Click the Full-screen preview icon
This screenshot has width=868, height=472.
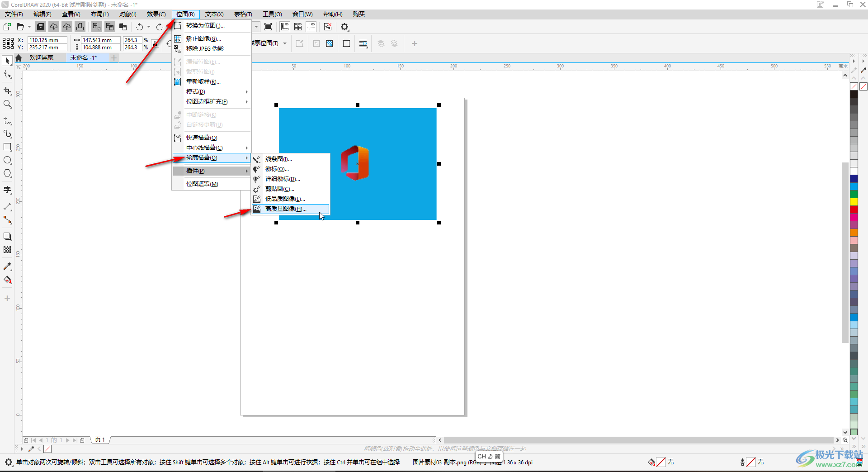coord(268,27)
